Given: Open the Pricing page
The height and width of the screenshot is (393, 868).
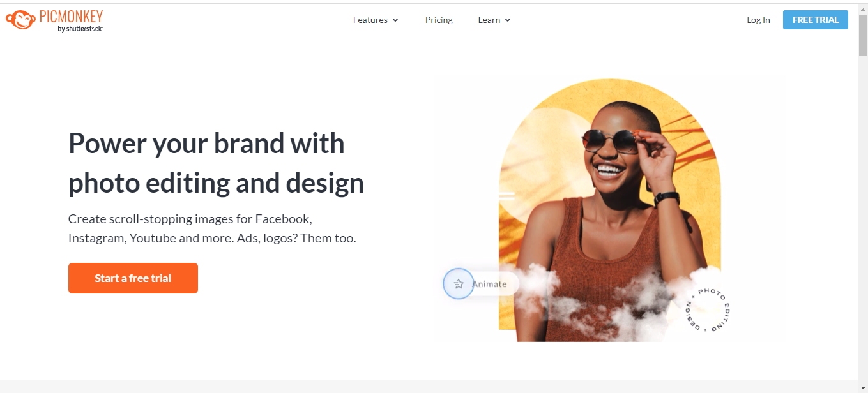Looking at the screenshot, I should [439, 20].
